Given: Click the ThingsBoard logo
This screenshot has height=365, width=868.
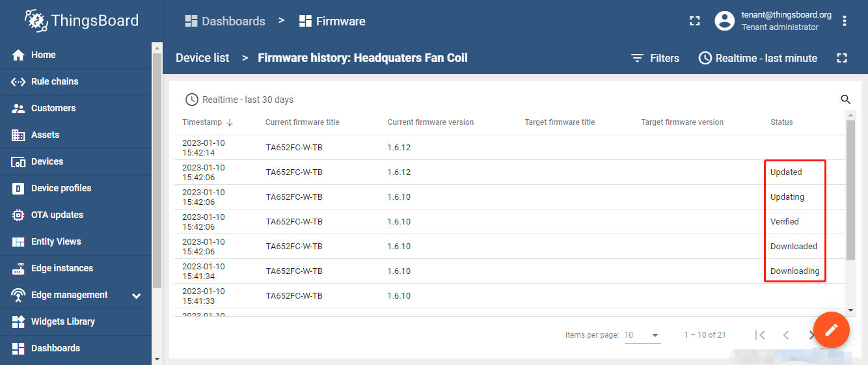Looking at the screenshot, I should point(82,21).
